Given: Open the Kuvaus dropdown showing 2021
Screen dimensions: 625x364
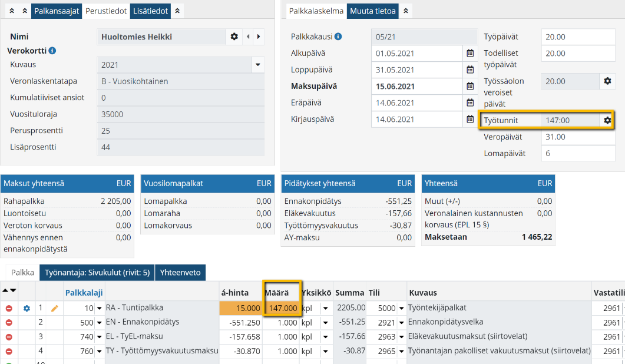Looking at the screenshot, I should pyautogui.click(x=257, y=65).
